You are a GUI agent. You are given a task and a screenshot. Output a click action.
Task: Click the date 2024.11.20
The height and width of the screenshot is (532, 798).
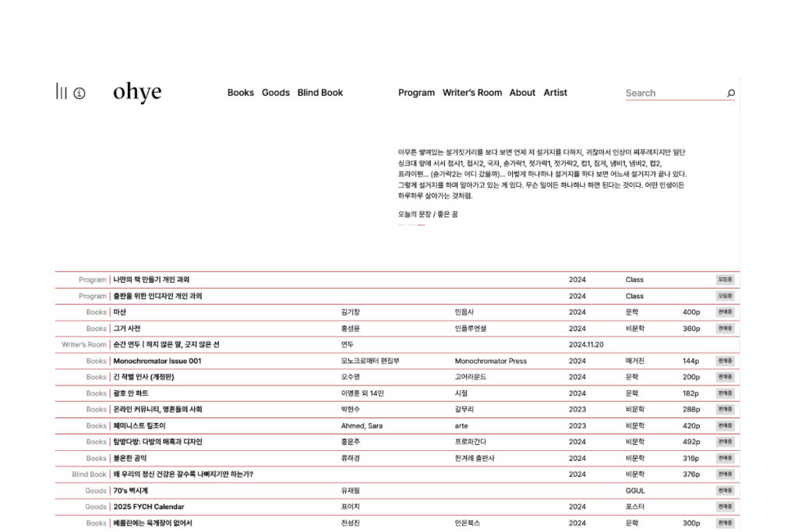586,345
